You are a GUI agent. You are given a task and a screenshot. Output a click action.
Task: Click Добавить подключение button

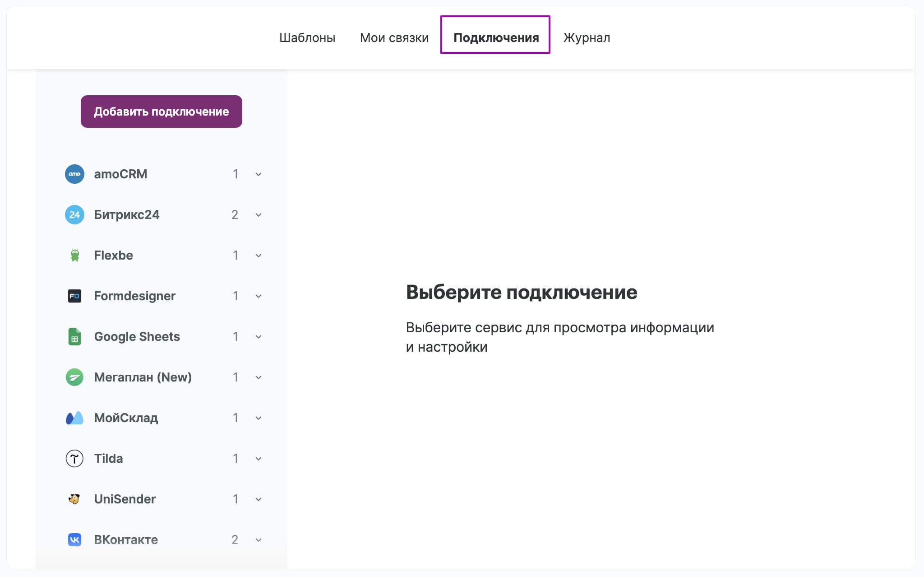(162, 112)
